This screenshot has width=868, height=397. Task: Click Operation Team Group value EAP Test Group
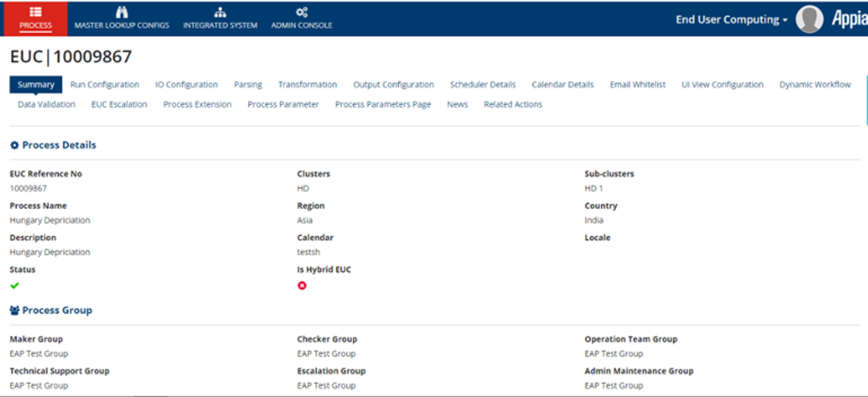614,354
